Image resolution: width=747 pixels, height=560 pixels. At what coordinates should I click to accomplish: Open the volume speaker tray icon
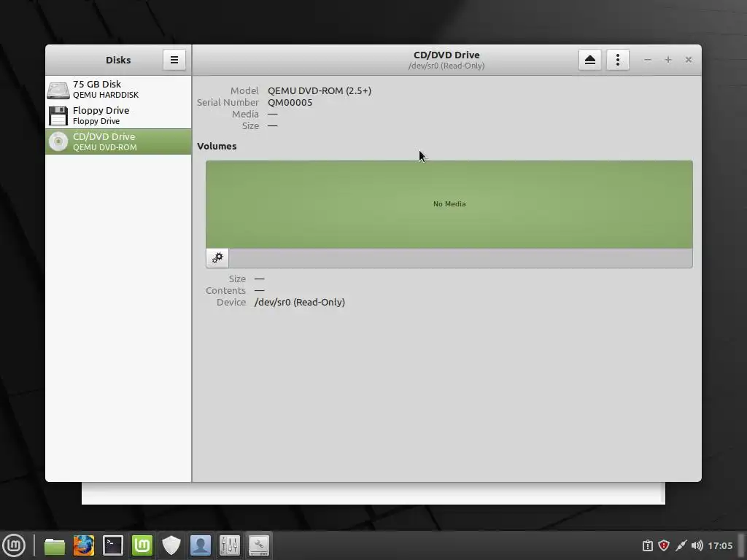point(697,545)
